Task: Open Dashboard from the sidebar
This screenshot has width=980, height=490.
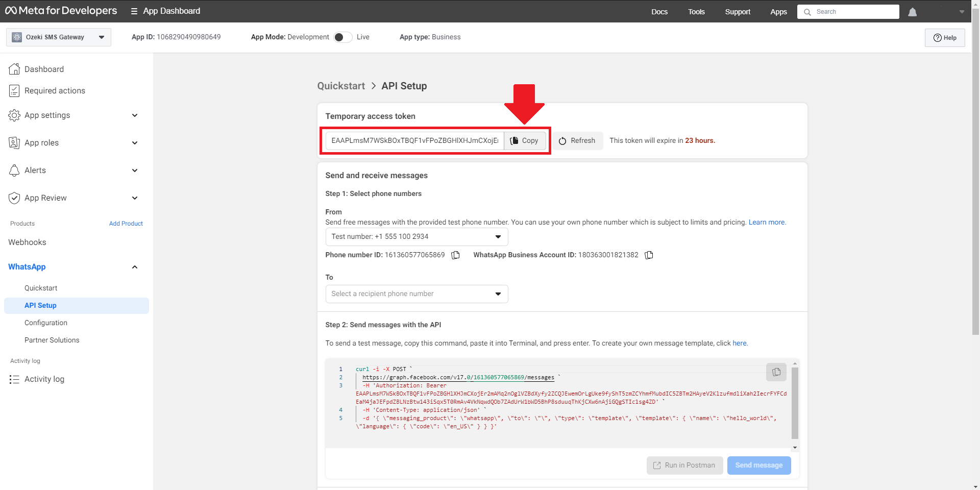Action: tap(44, 69)
